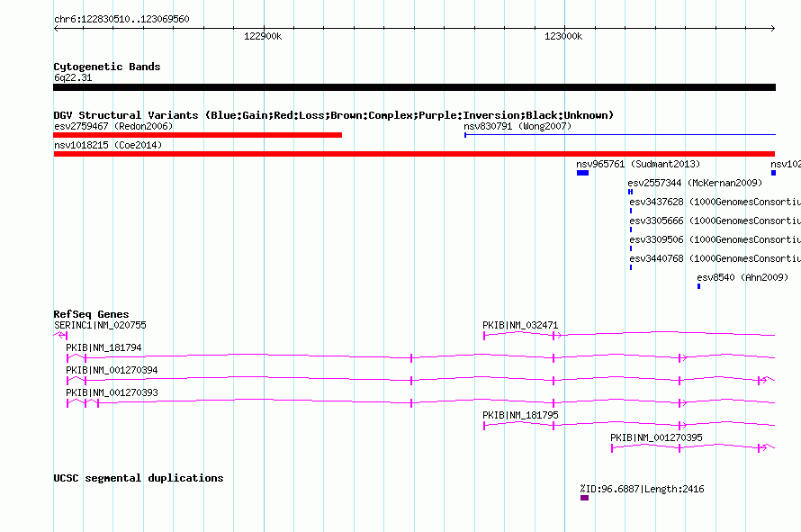The width and height of the screenshot is (801, 532).
Task: Select the UCSC segmental duplications track title
Action: click(139, 478)
